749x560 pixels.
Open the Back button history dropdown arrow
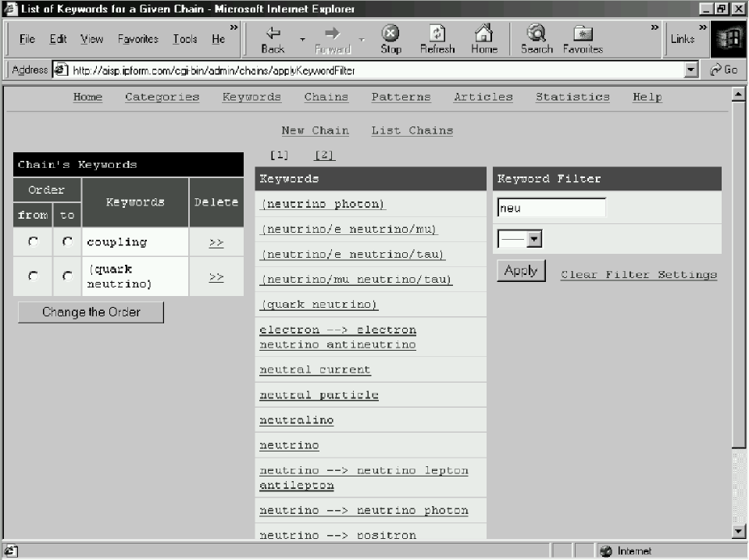coord(302,39)
